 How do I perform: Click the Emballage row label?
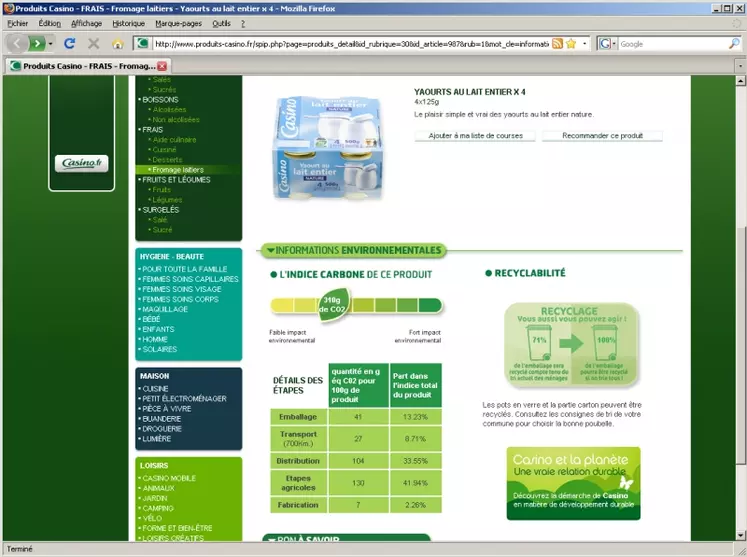tap(298, 417)
